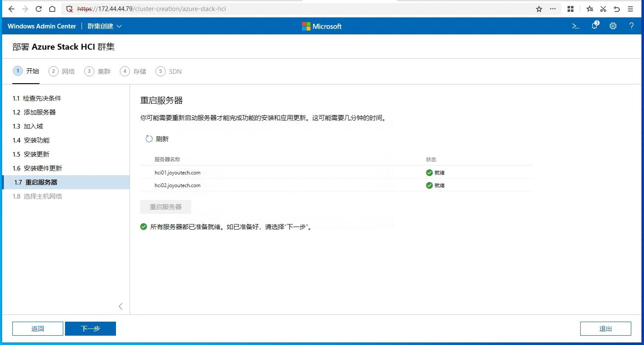Click the Windows Admin Center title link
The image size is (644, 345).
tap(42, 26)
